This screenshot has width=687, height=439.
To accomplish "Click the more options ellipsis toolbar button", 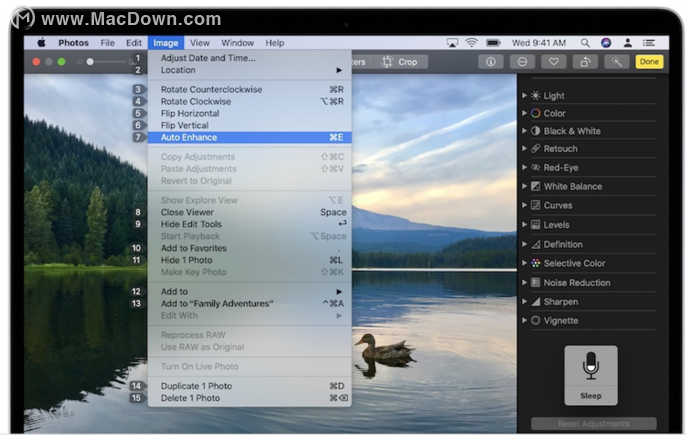I will [x=522, y=62].
